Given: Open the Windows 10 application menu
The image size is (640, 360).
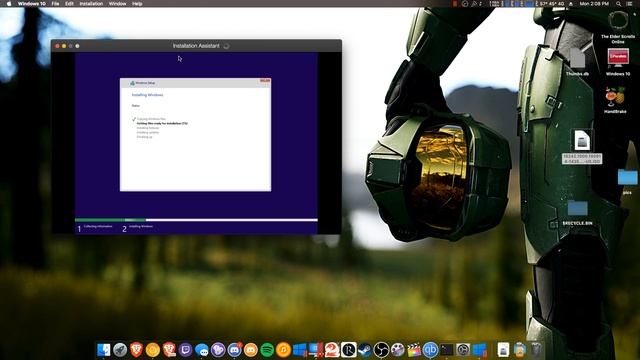Looking at the screenshot, I should click(32, 4).
